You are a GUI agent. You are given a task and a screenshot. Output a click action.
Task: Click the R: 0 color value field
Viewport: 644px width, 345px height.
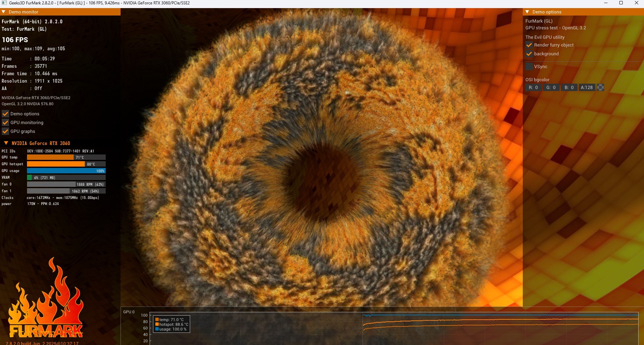(533, 87)
